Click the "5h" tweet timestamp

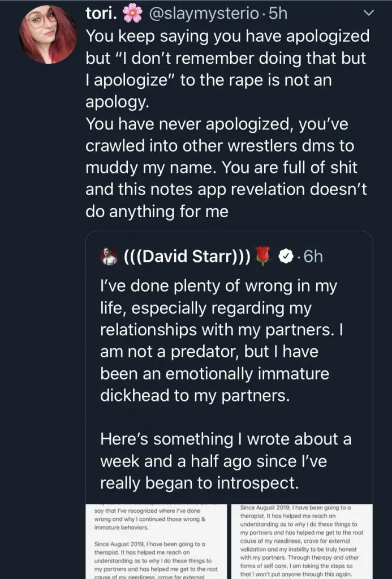coord(278,14)
